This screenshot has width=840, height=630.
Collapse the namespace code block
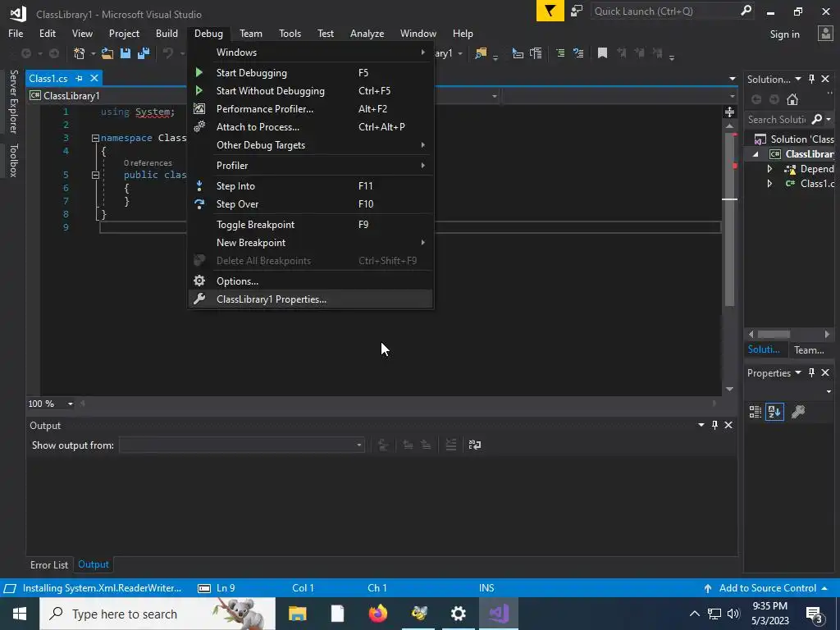click(x=95, y=138)
